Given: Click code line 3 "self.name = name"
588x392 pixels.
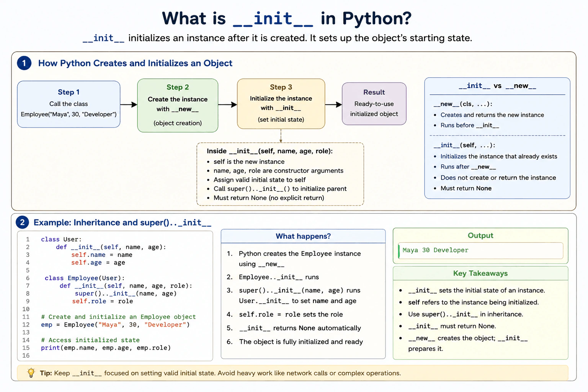Looking at the screenshot, I should click(102, 255).
